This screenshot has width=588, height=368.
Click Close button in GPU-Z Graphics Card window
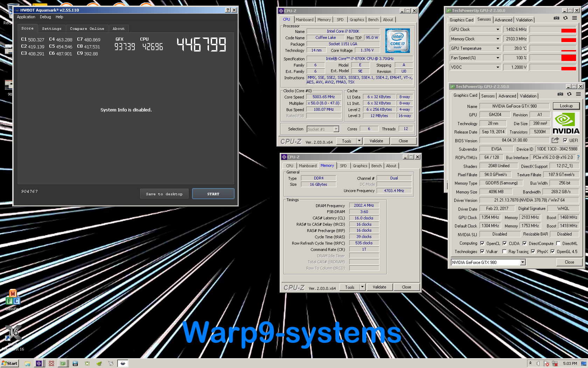tap(569, 262)
